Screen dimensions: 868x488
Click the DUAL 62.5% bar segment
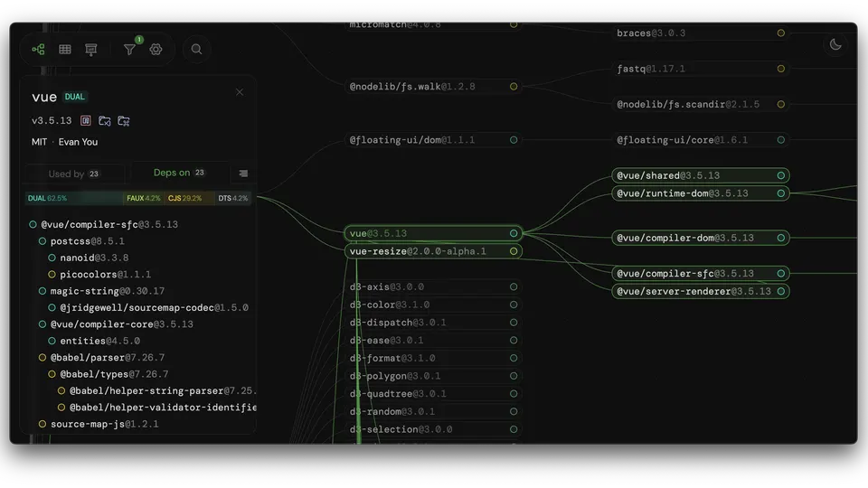click(74, 198)
